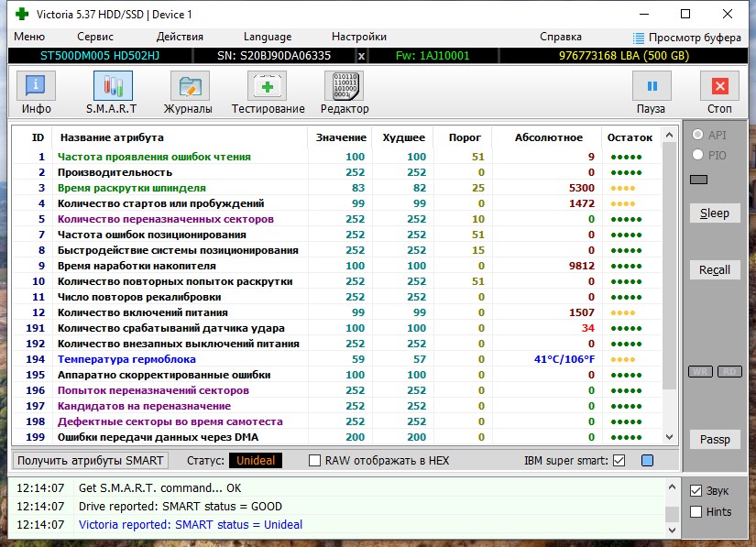Click the SN: S20BJ90DA06335 serial field
This screenshot has height=547, width=756.
tap(274, 56)
